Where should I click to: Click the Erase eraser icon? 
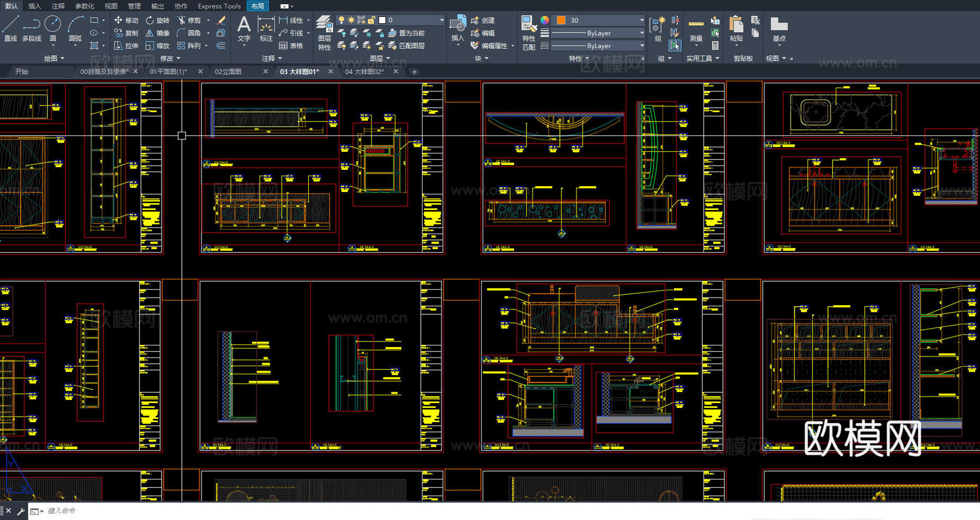[x=221, y=20]
